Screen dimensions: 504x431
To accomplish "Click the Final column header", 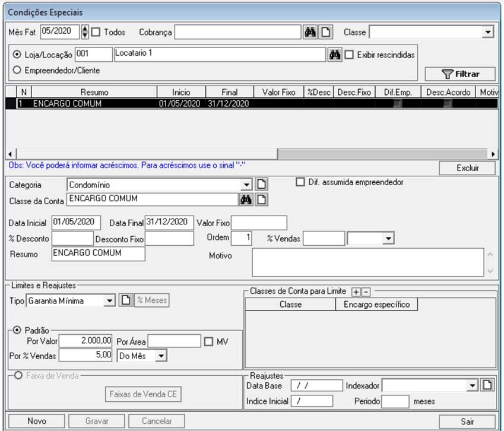I will point(230,92).
